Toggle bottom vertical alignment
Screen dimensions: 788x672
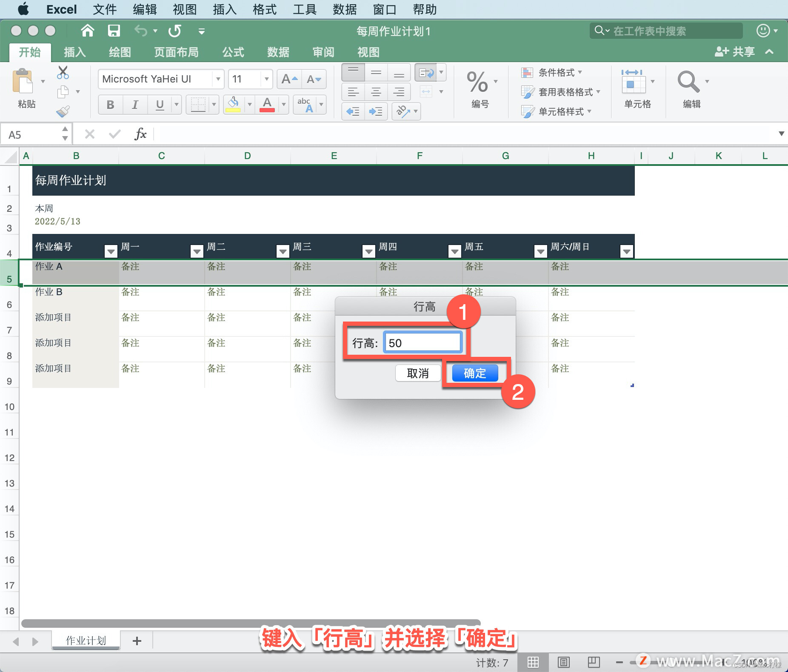(399, 73)
